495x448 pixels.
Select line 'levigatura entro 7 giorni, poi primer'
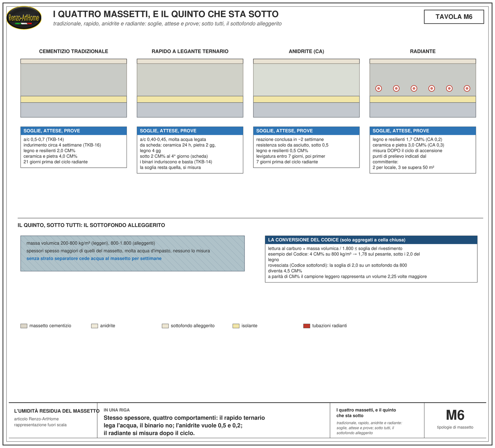(x=291, y=156)
